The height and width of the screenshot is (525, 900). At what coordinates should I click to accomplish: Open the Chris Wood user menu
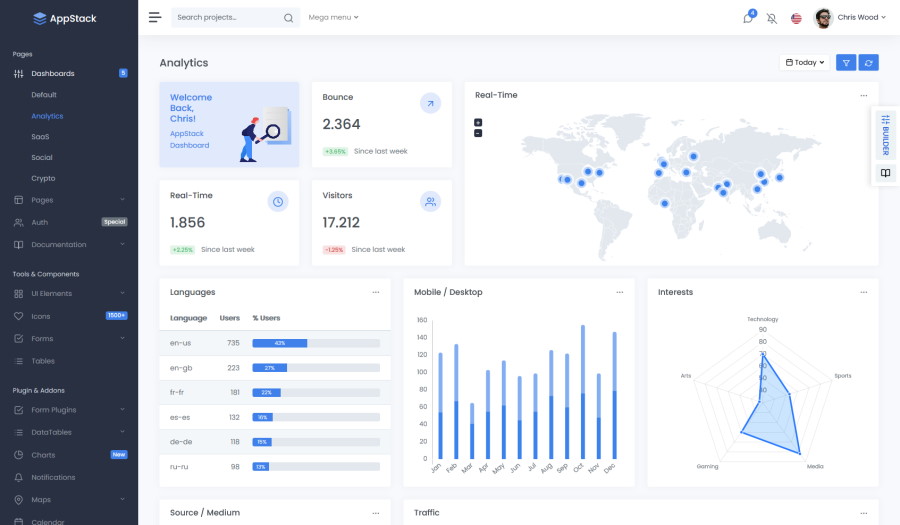[850, 17]
